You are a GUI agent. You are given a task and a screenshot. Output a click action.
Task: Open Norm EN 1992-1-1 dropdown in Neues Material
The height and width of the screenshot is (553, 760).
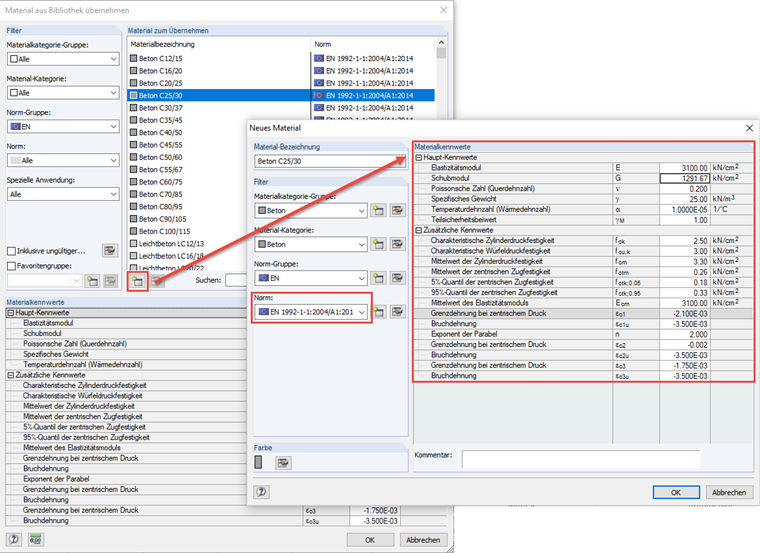[311, 312]
